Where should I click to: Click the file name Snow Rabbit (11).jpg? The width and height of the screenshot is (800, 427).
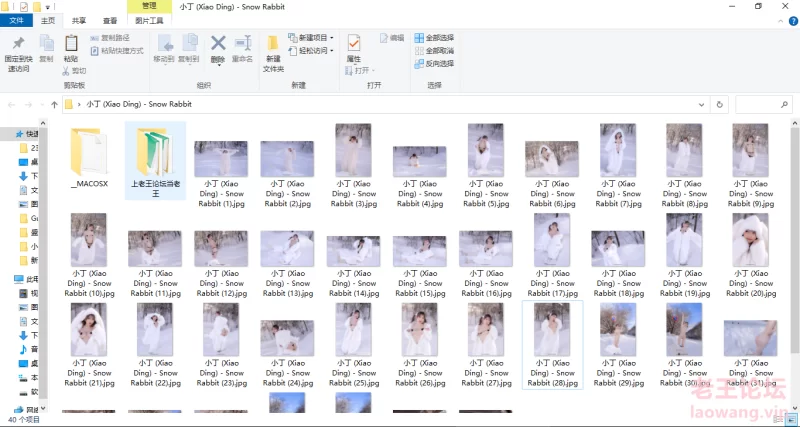(x=155, y=284)
